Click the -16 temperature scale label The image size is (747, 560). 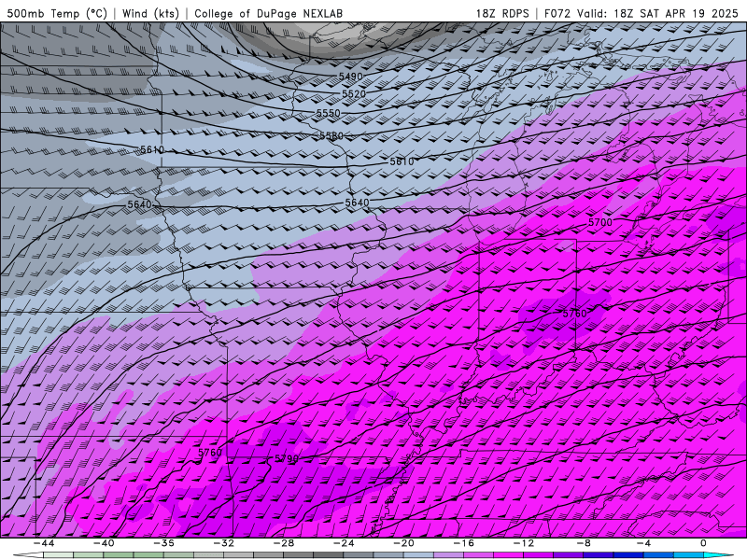pyautogui.click(x=464, y=543)
